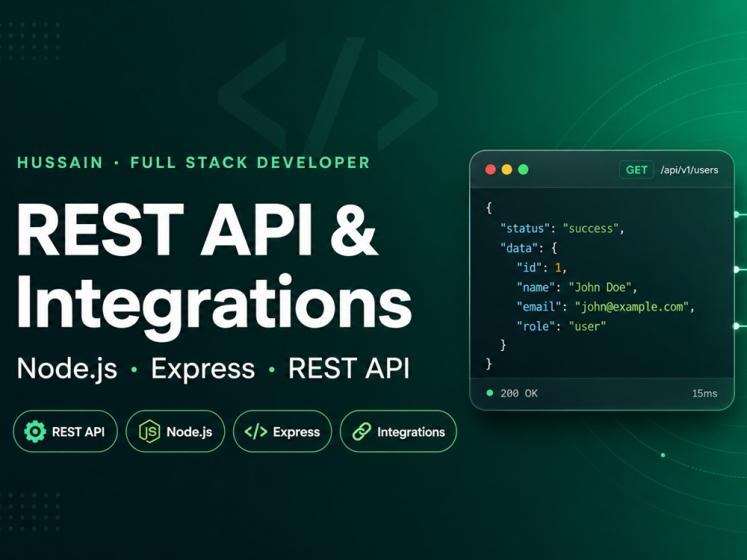The height and width of the screenshot is (560, 747).
Task: Click the "15ms" response time
Action: pos(704,393)
